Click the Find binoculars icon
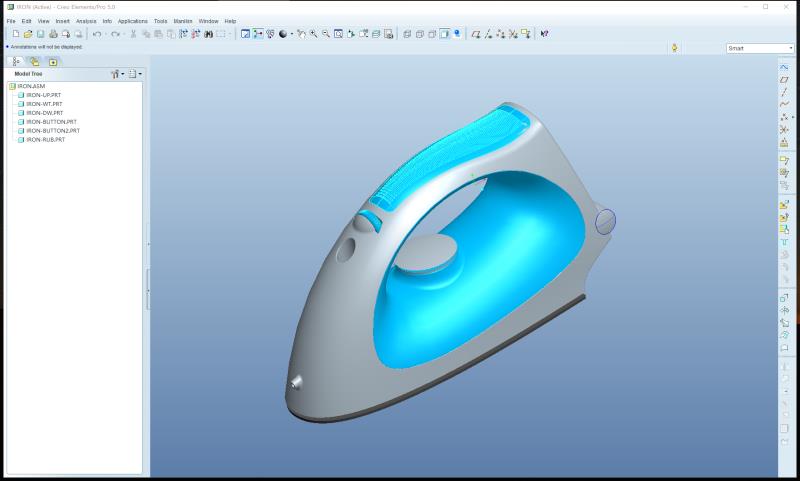The width and height of the screenshot is (800, 481). click(x=208, y=34)
